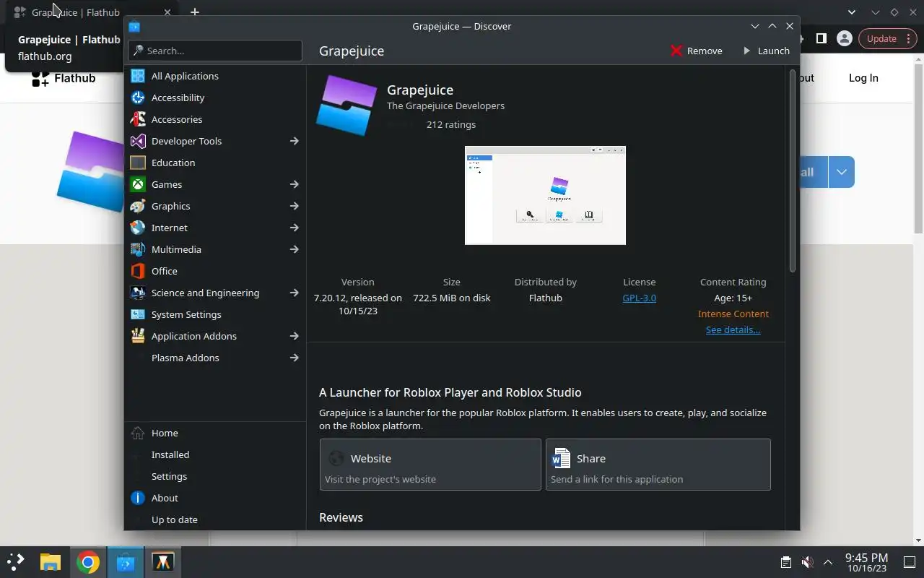This screenshot has width=924, height=578.
Task: Expand Plasma Addons subcategories arrow
Action: (x=294, y=358)
